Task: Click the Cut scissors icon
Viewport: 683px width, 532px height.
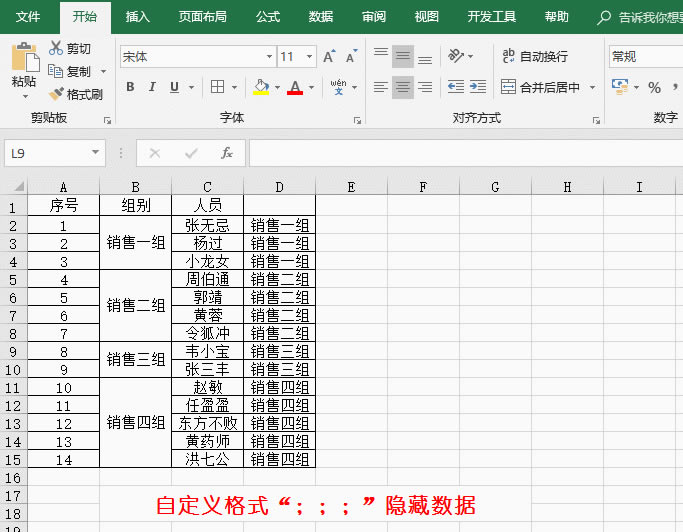Action: click(x=56, y=48)
